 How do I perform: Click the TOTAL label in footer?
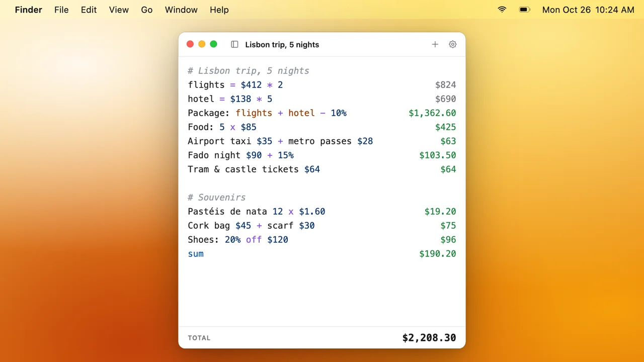199,338
